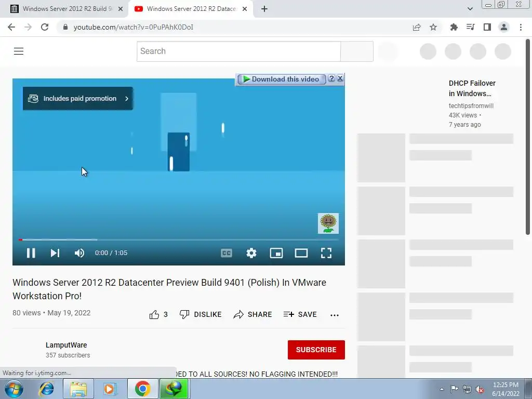Click the network tray icon
Screen dimensions: 532x399
pyautogui.click(x=467, y=389)
